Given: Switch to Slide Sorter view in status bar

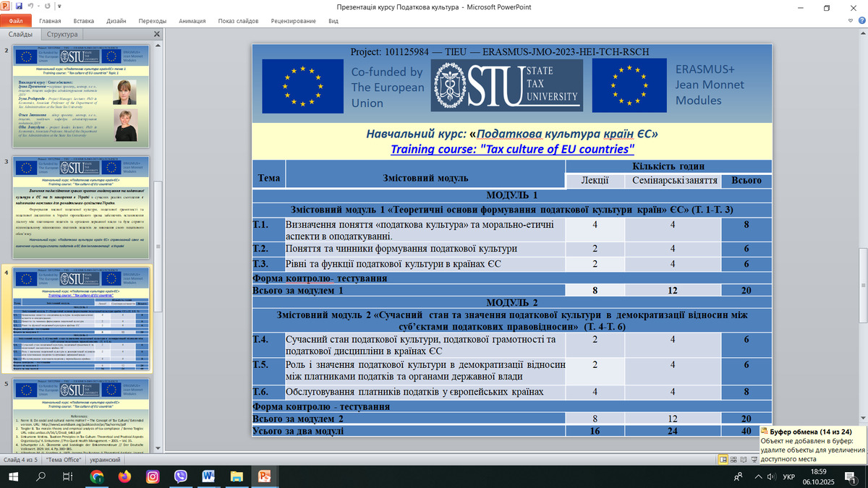Looking at the screenshot, I should (733, 460).
